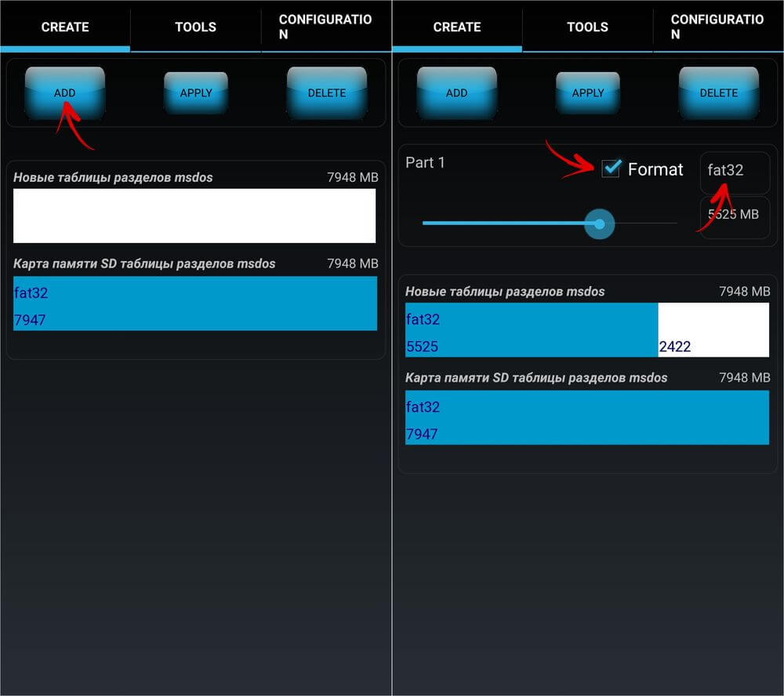The height and width of the screenshot is (696, 784).
Task: Tap DELETE button in right screen
Action: 718,93
